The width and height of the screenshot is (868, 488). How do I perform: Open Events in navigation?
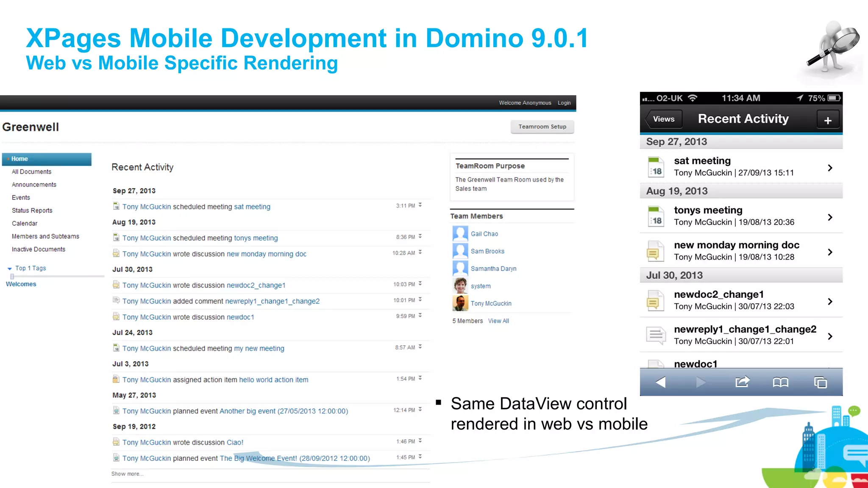click(x=21, y=197)
